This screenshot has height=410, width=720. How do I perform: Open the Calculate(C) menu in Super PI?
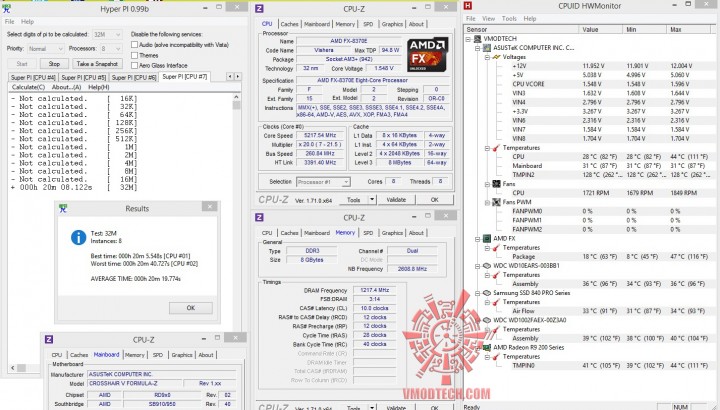28,87
